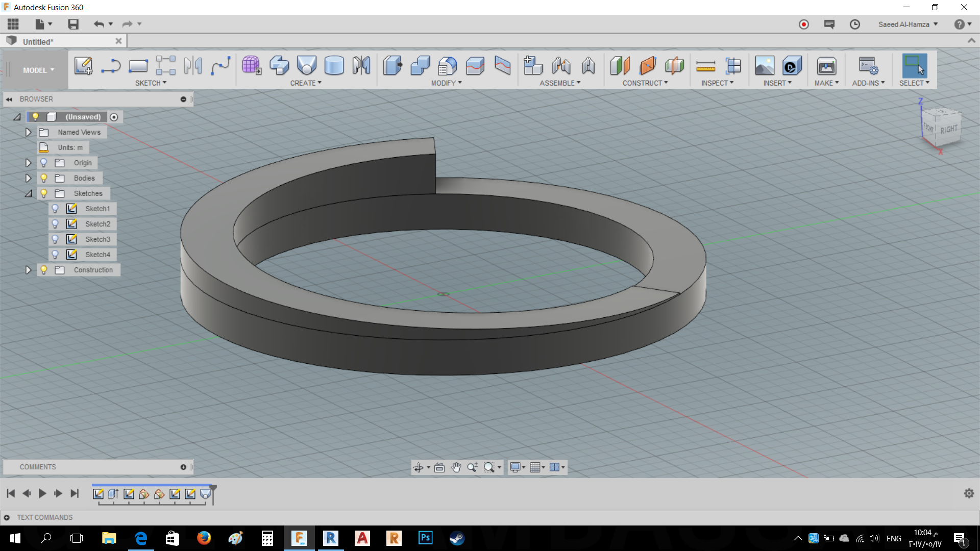The image size is (980, 551).
Task: Expand the Named Views tree item
Action: pyautogui.click(x=28, y=132)
